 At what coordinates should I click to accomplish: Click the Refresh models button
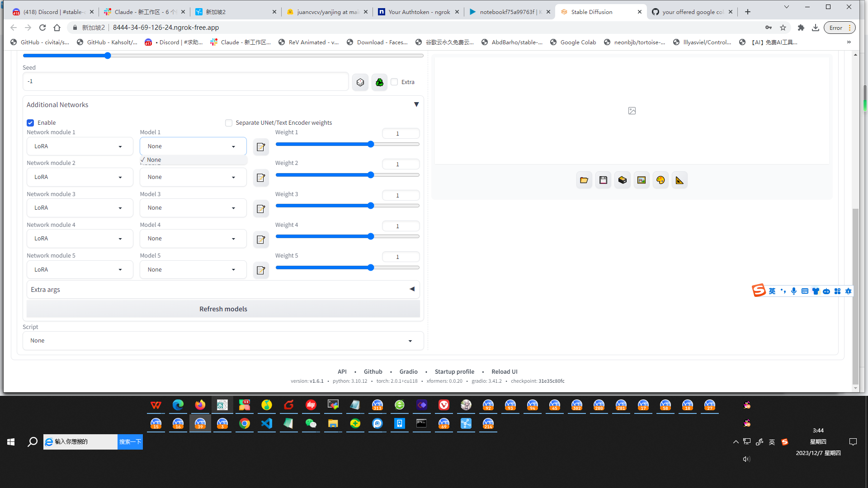223,309
